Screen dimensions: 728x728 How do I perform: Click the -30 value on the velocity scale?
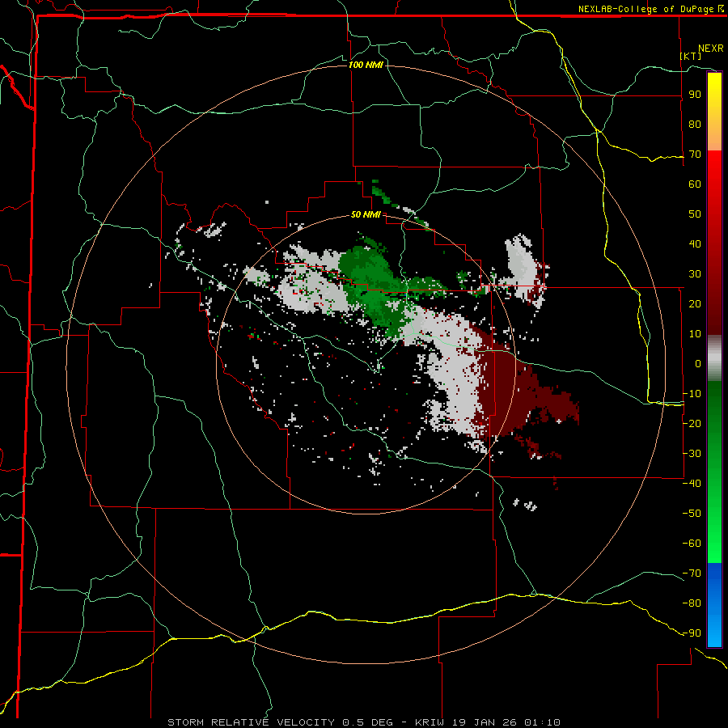(x=692, y=454)
